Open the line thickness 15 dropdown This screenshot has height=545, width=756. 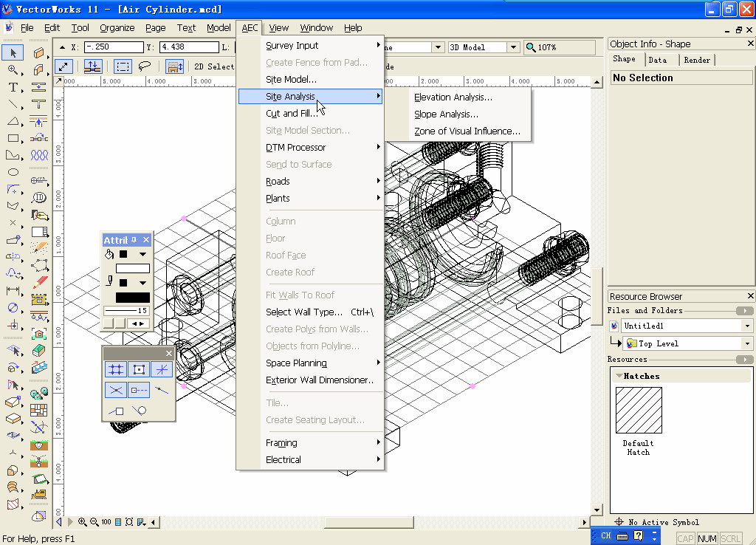[126, 311]
